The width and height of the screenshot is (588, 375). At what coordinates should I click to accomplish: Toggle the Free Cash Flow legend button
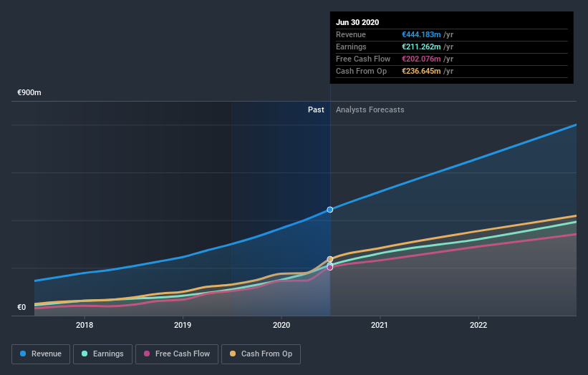(x=177, y=354)
